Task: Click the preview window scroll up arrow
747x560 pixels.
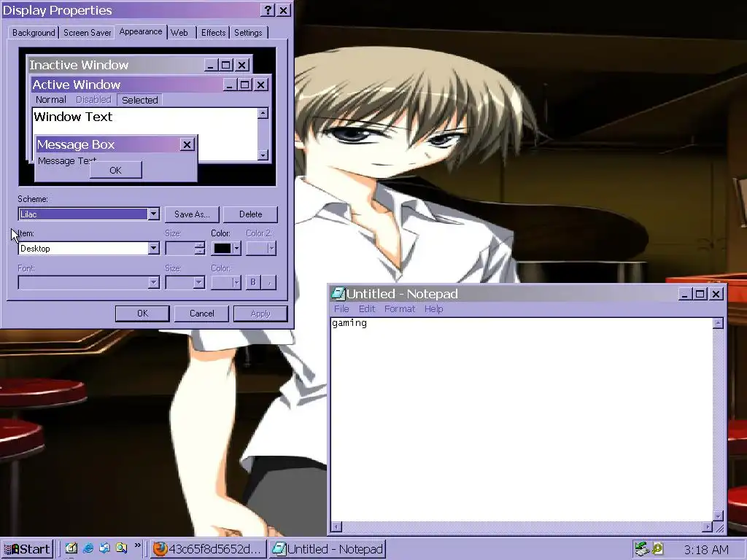Action: [263, 113]
